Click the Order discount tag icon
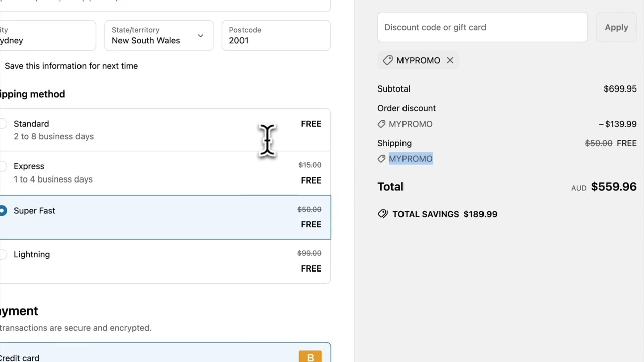The height and width of the screenshot is (362, 644). click(382, 124)
